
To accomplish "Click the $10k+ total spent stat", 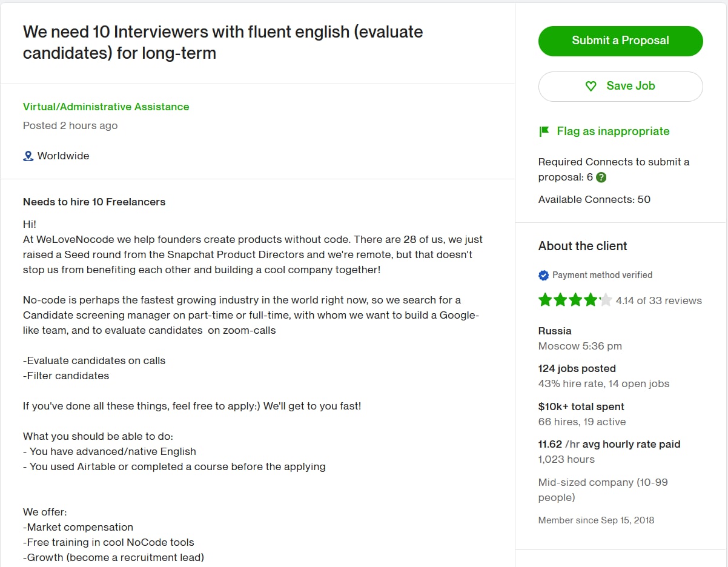I will (x=581, y=406).
